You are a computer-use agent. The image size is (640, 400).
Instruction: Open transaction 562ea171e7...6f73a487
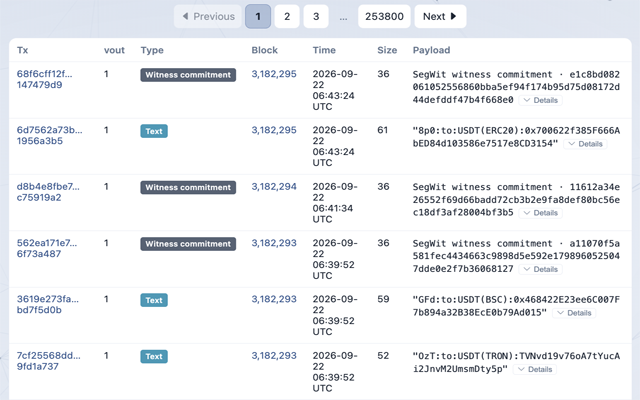coord(47,248)
